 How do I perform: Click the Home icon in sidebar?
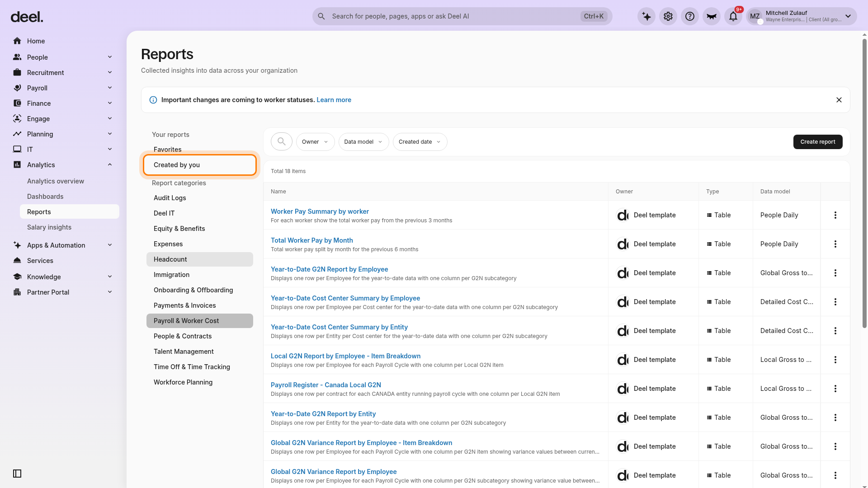coord(17,41)
